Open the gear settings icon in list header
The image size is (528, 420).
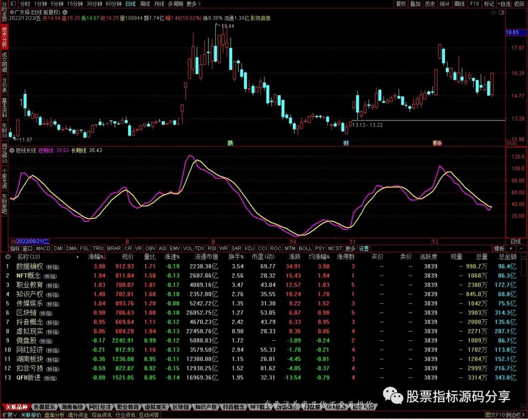tap(7, 257)
